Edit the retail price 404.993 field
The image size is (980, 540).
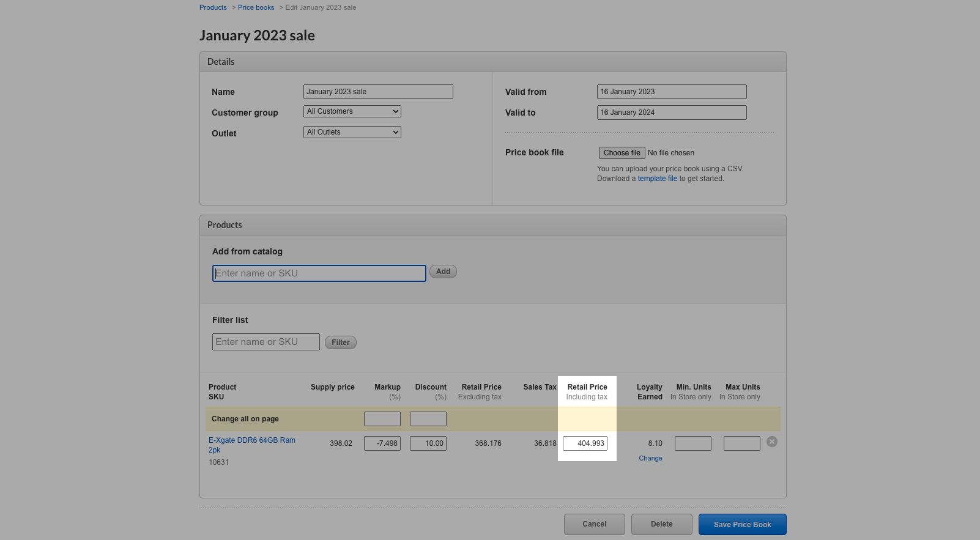coord(585,443)
